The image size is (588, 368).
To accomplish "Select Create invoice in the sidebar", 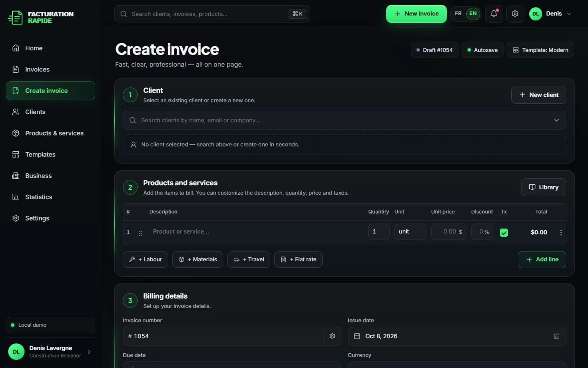I will [50, 91].
